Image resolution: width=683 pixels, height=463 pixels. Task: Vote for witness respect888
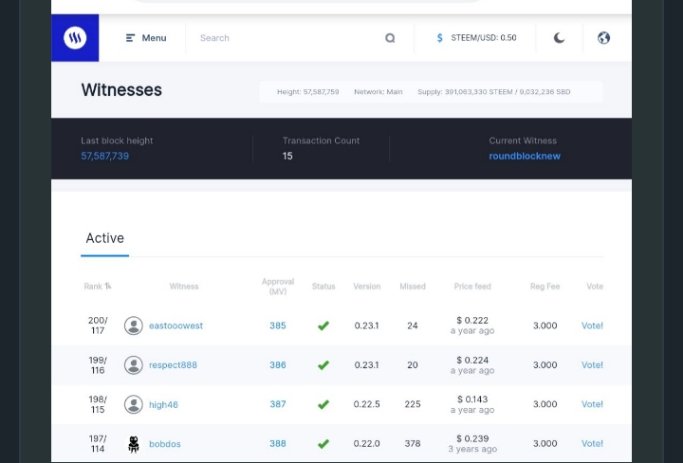pos(592,365)
